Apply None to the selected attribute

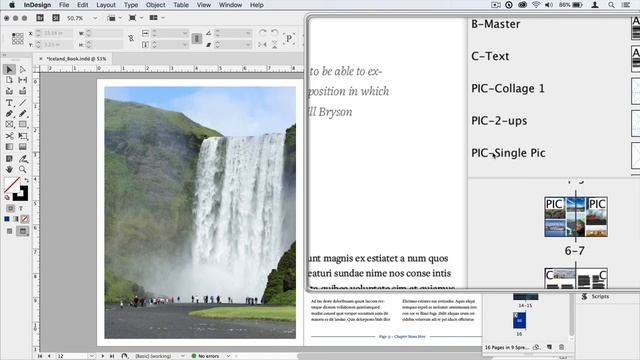point(25,219)
